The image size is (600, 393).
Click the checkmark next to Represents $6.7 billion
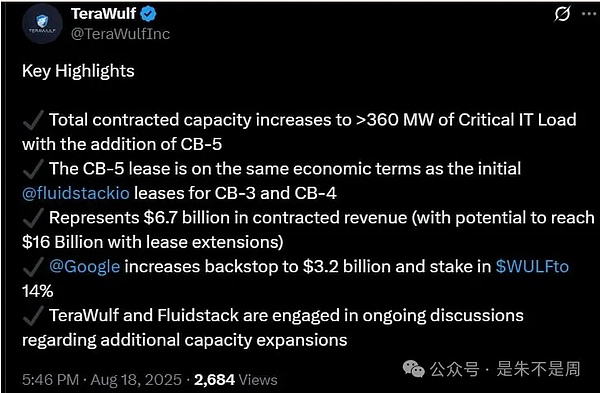tap(33, 219)
